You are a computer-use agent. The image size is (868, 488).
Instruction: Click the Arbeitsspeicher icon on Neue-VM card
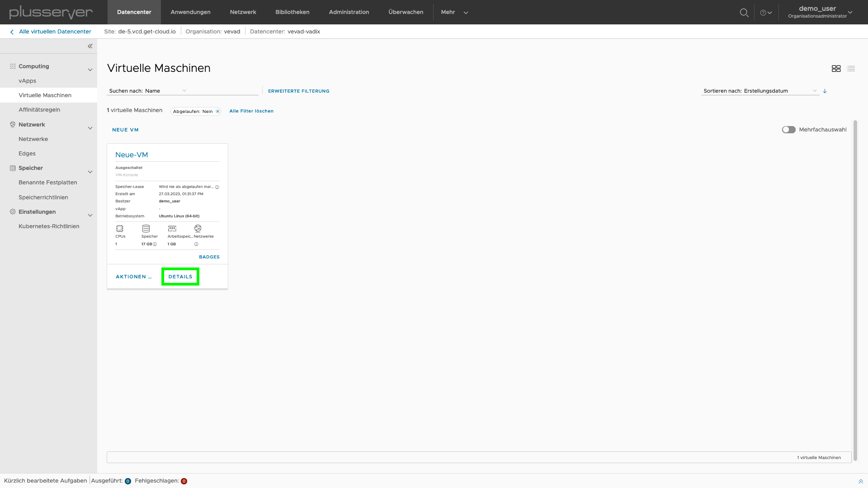(172, 228)
